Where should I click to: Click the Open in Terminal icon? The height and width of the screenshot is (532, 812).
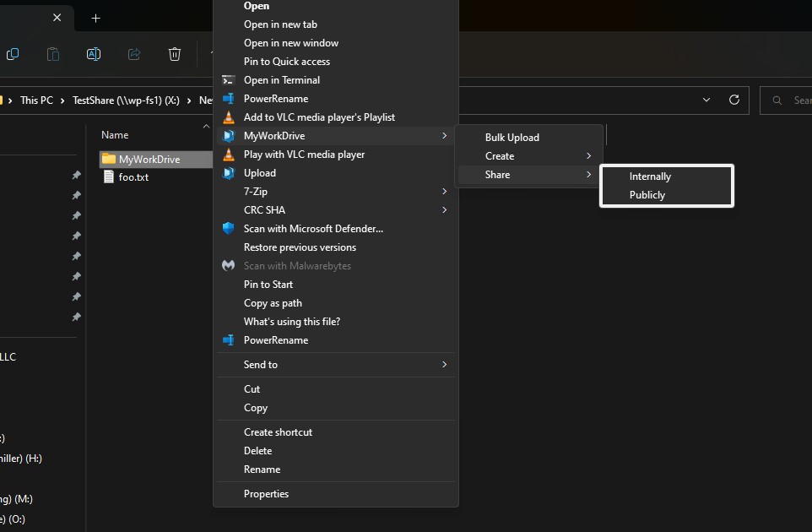click(x=228, y=80)
